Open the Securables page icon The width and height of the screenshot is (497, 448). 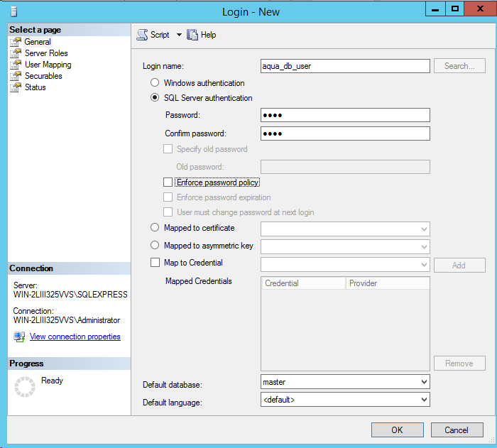tap(16, 76)
